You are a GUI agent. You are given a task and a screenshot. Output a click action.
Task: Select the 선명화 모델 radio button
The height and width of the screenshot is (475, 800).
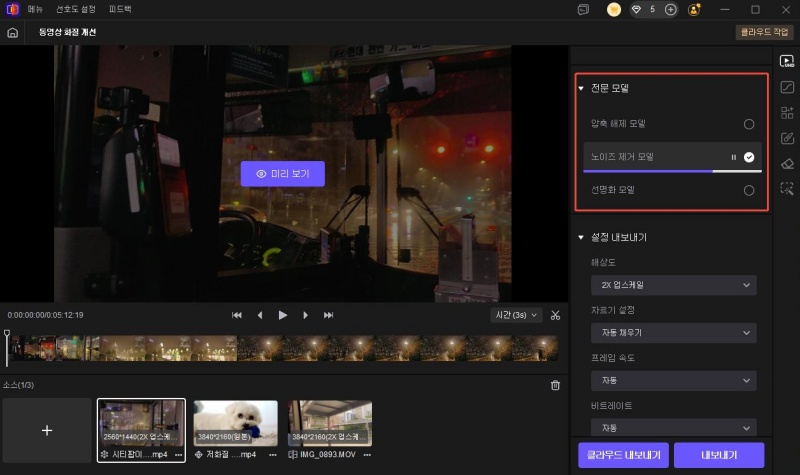748,190
